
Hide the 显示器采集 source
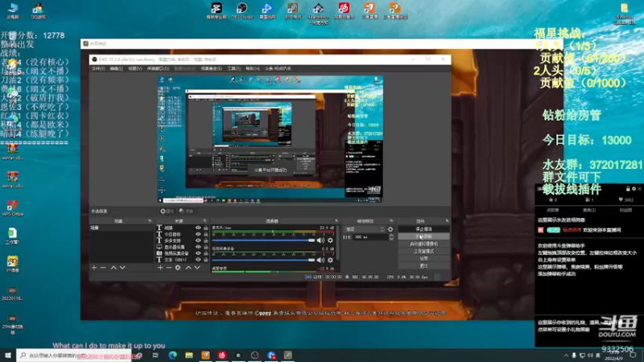198,247
